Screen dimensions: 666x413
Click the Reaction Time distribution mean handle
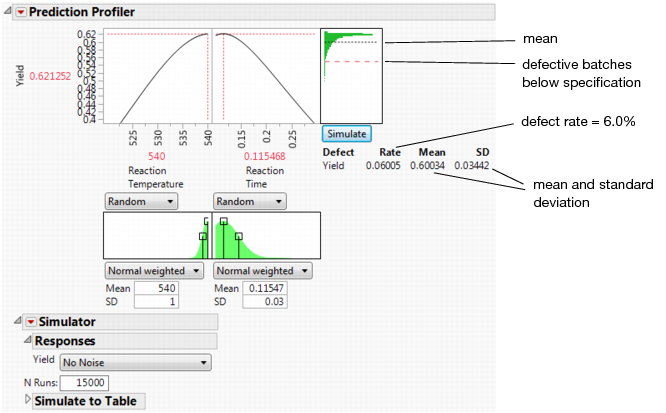[224, 221]
